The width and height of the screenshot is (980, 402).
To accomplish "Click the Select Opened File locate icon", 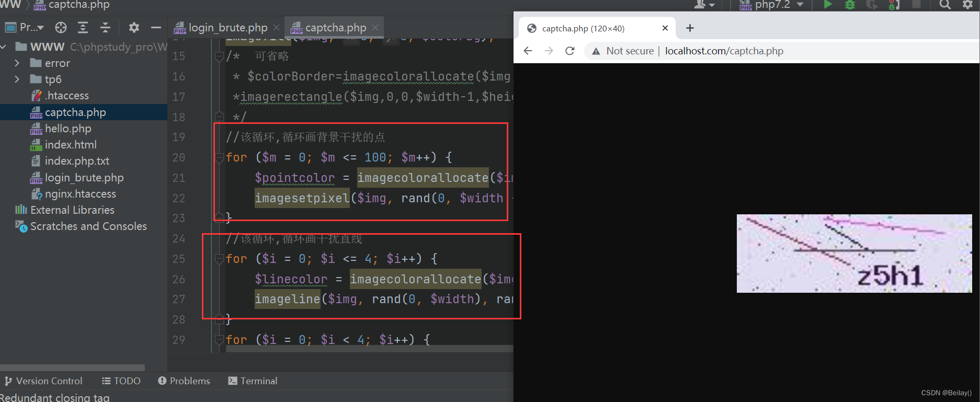I will [61, 27].
